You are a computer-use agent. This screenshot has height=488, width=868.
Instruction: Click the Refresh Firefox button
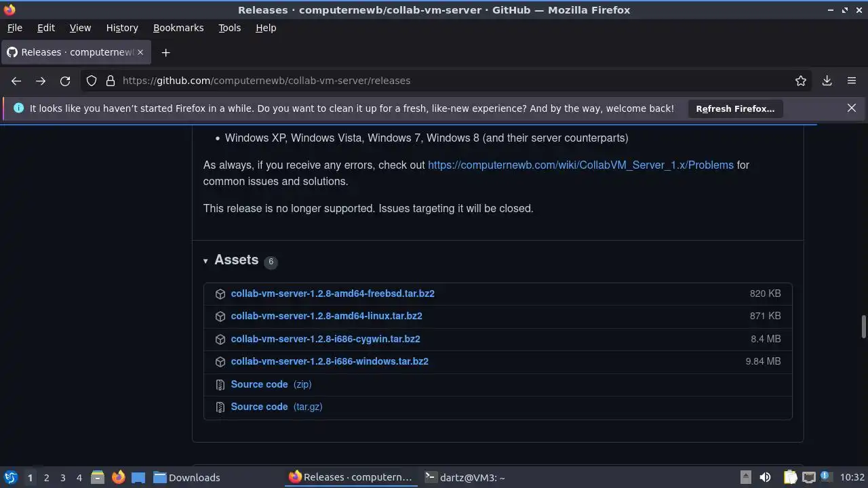pyautogui.click(x=735, y=108)
